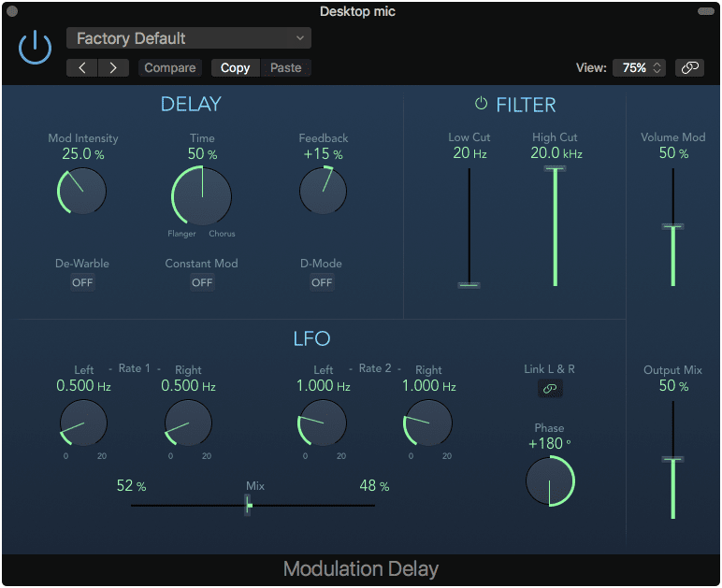Toggle De-Warble OFF switch
The height and width of the screenshot is (588, 722).
pyautogui.click(x=82, y=282)
